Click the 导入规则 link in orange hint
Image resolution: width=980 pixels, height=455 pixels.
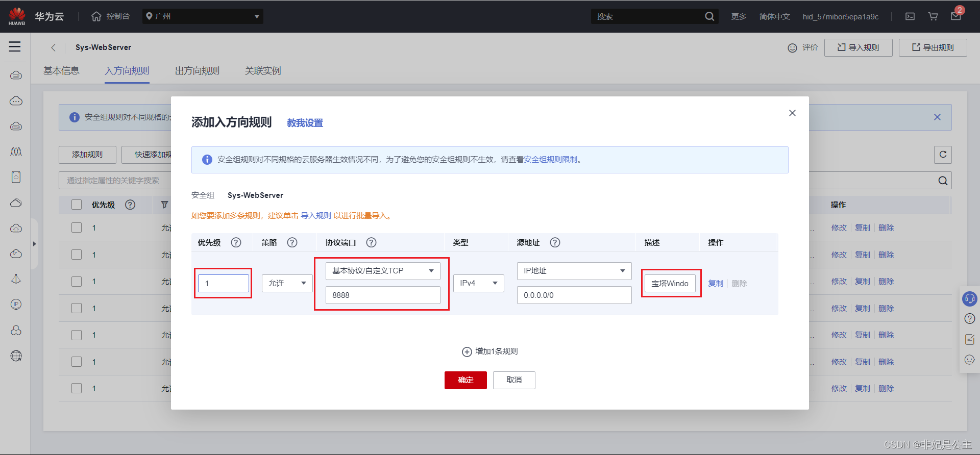coord(316,216)
